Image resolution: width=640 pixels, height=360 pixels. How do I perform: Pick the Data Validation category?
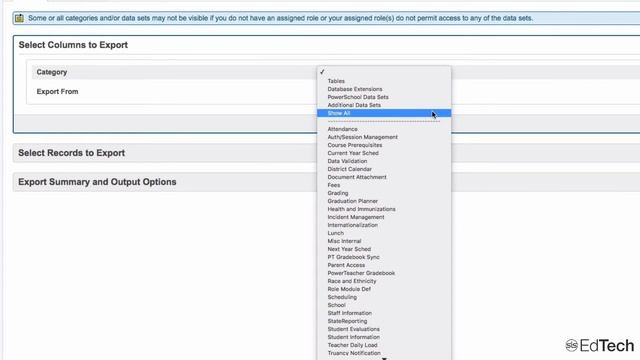(x=347, y=161)
